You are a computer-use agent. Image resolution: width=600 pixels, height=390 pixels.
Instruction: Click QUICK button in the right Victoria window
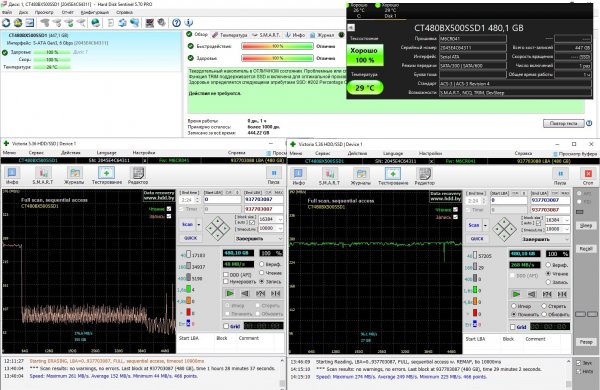(x=477, y=239)
